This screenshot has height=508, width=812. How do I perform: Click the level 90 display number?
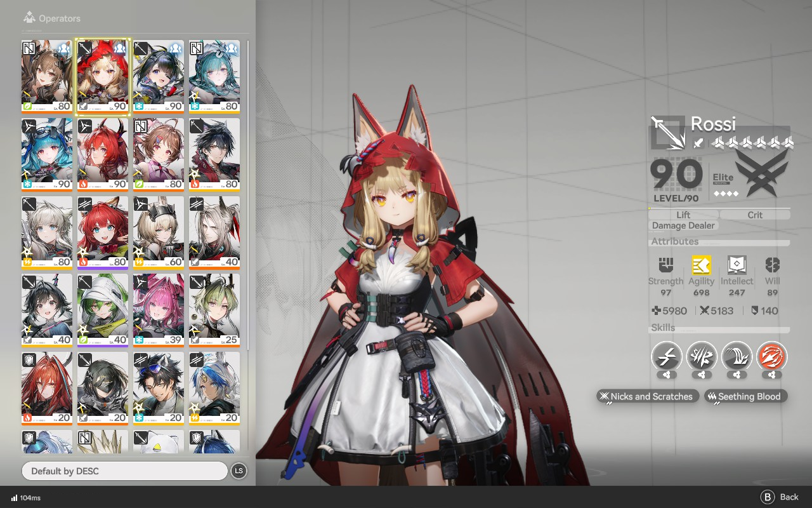click(x=676, y=174)
